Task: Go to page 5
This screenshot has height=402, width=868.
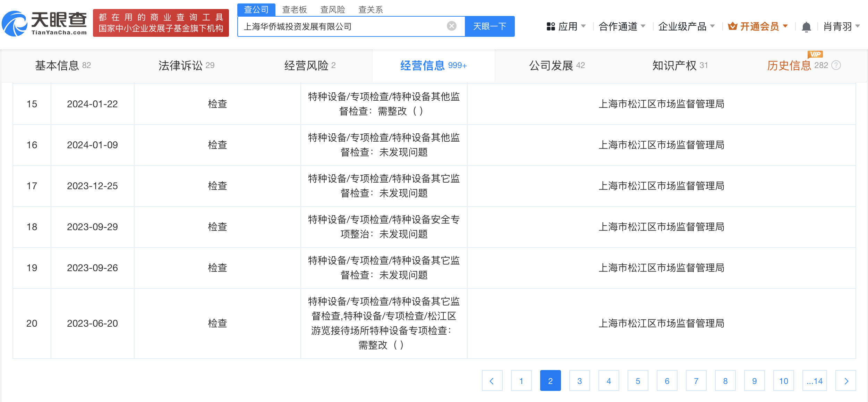Action: 638,381
